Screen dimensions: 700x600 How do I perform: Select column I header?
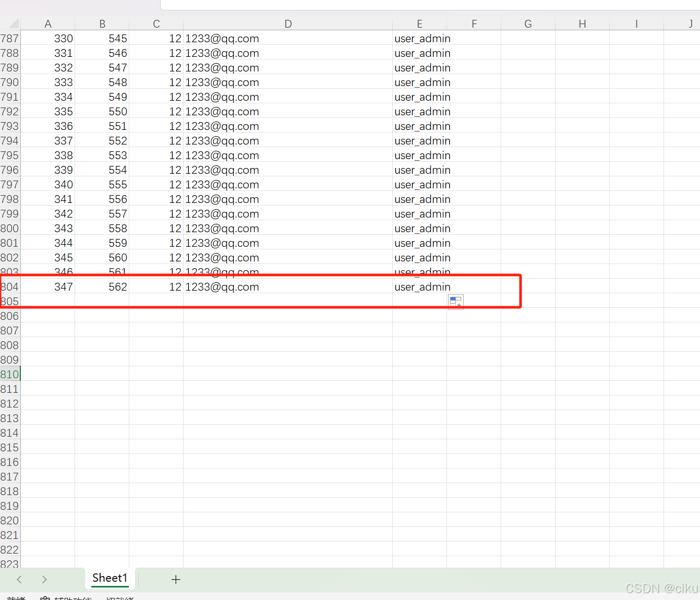click(x=637, y=23)
